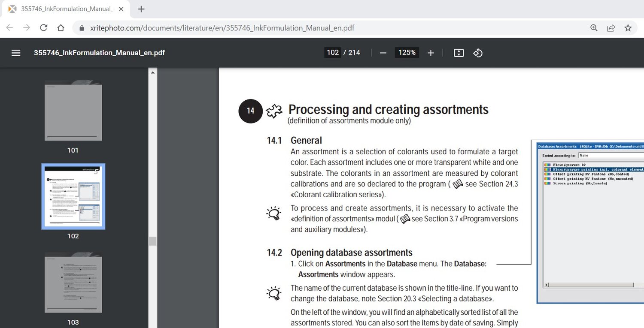
Task: Jump to page 103 thumbnail
Action: (x=73, y=283)
